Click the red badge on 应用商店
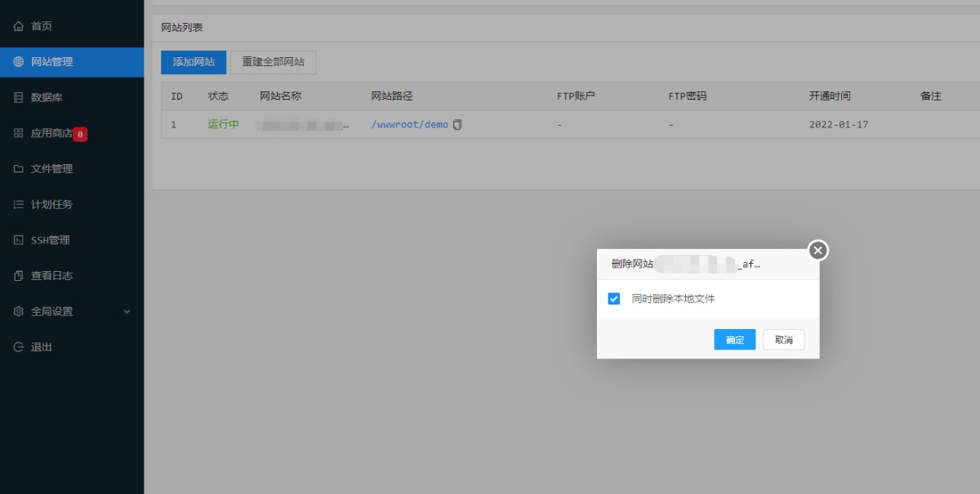 [80, 134]
